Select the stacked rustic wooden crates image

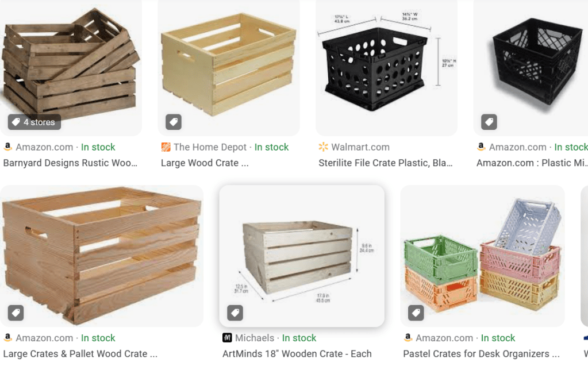pyautogui.click(x=71, y=68)
